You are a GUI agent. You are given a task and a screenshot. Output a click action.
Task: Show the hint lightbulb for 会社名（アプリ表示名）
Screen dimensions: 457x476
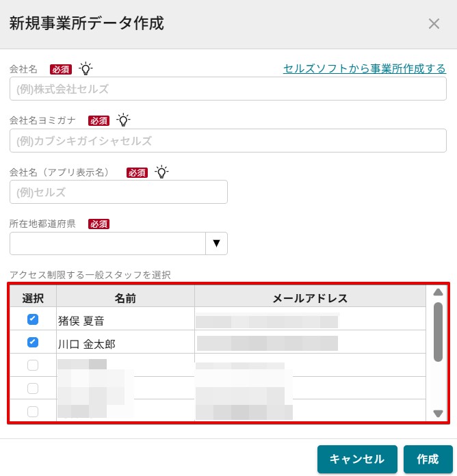pyautogui.click(x=161, y=172)
